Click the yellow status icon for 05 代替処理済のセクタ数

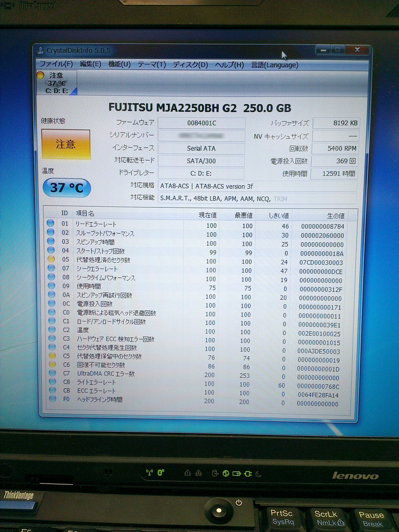tap(51, 259)
